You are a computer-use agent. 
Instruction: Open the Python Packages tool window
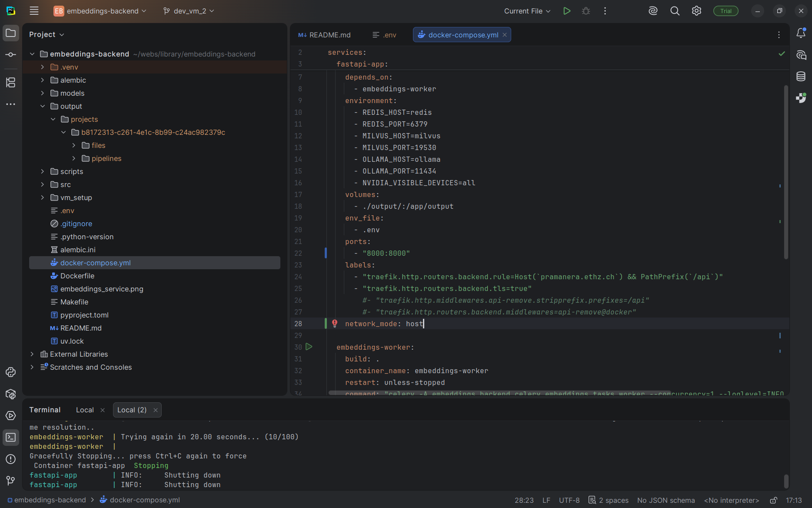(11, 394)
